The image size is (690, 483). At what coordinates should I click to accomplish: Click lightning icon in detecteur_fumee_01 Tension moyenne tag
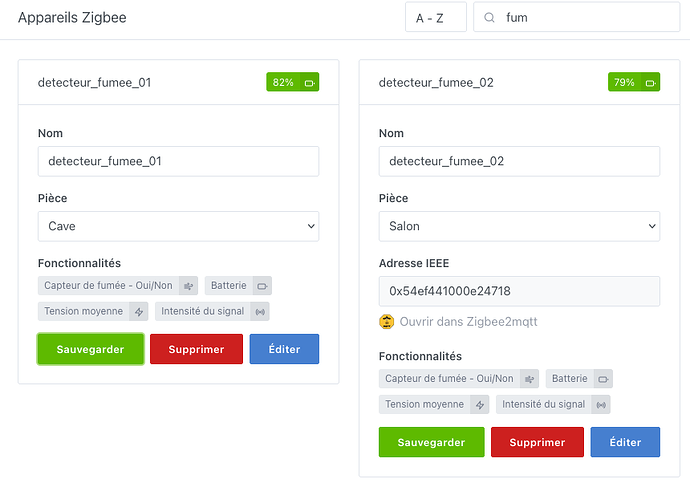coord(139,312)
